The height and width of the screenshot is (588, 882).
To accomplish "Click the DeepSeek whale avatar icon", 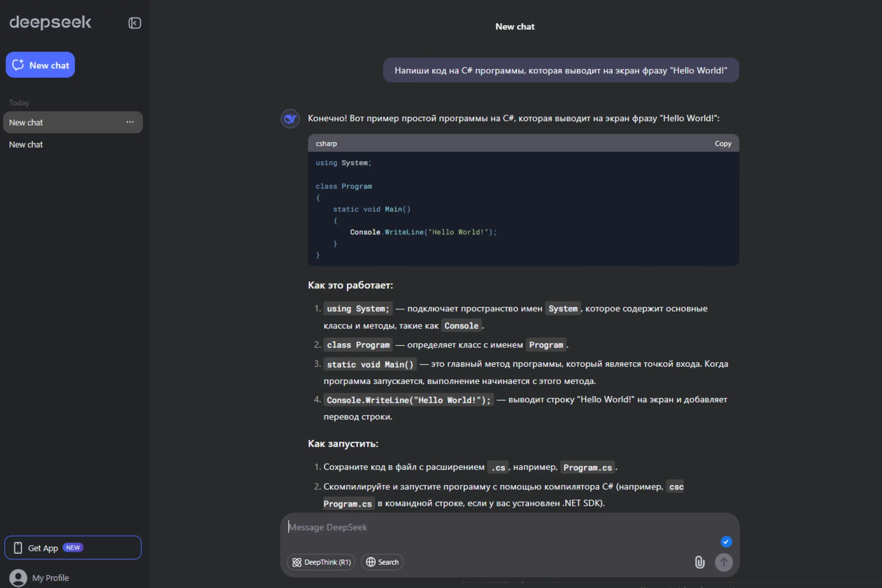I will pos(290,119).
